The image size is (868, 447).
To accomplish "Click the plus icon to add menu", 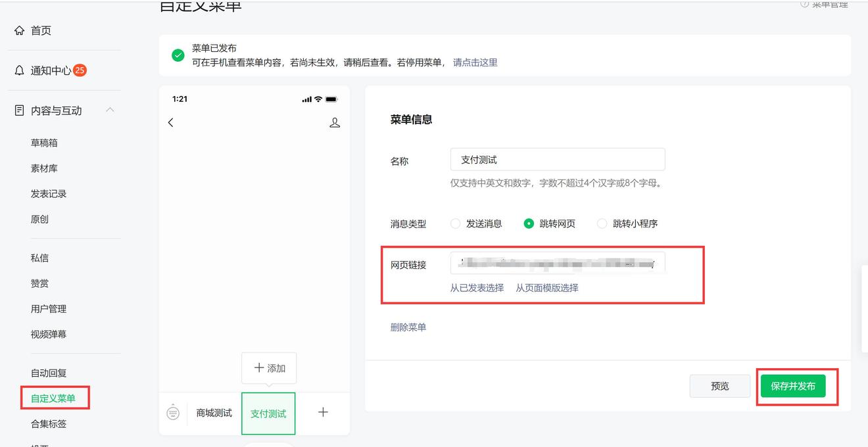I will pos(323,412).
